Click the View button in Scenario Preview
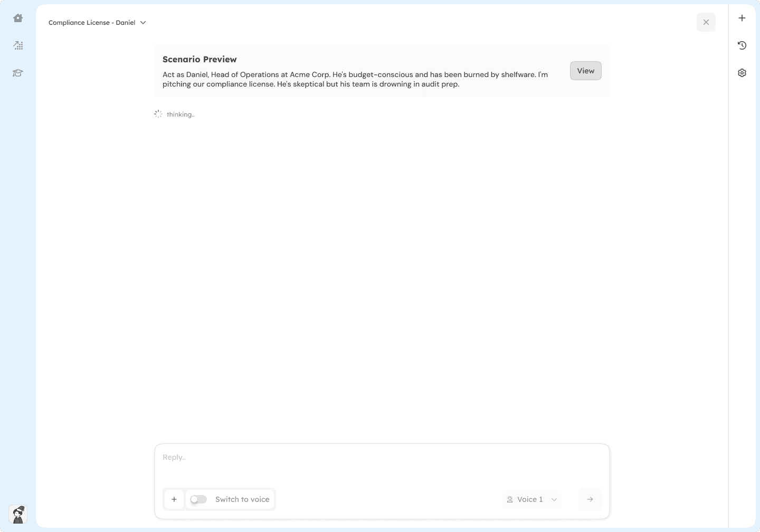Screen dimensions: 760x532 pyautogui.click(x=586, y=71)
